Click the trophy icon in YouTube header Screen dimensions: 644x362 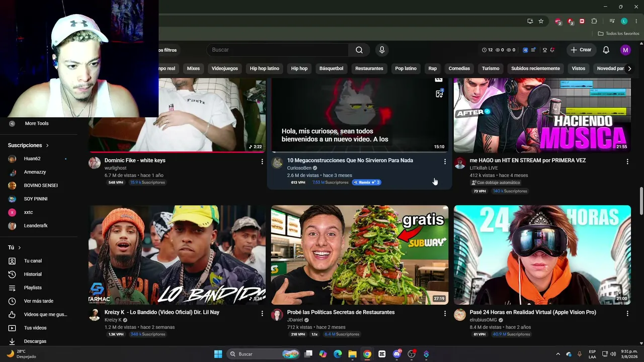coord(545,50)
